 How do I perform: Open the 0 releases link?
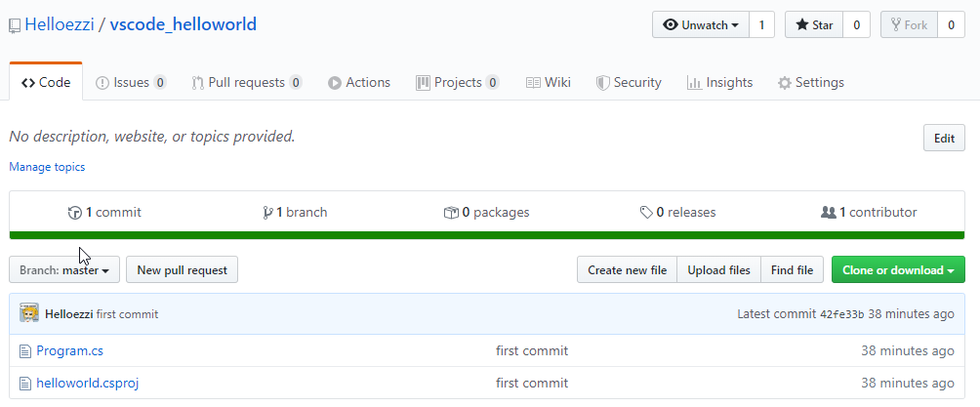677,213
